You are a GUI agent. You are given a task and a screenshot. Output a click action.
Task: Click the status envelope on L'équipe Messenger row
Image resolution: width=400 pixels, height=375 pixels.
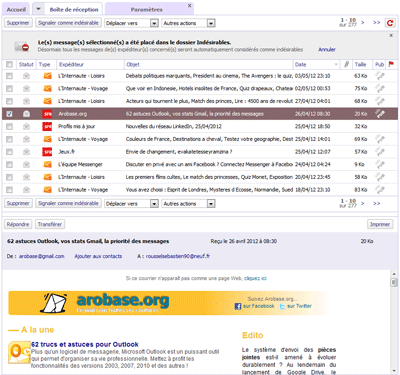26,164
